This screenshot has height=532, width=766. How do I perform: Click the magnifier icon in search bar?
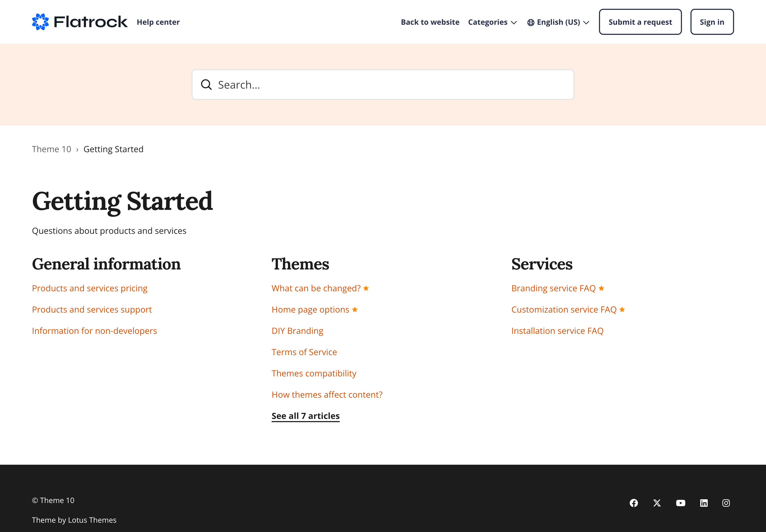(x=206, y=85)
